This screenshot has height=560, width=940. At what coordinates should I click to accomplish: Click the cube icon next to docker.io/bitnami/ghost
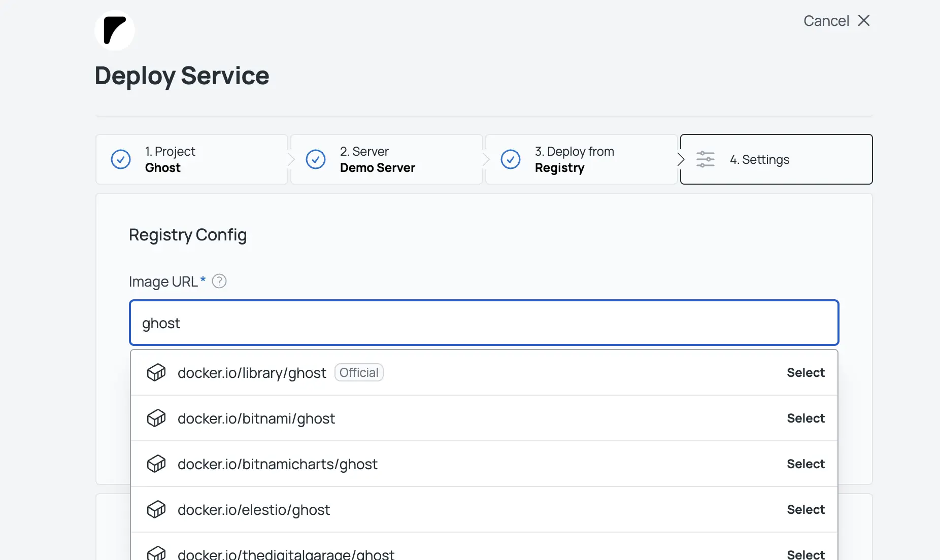[156, 418]
